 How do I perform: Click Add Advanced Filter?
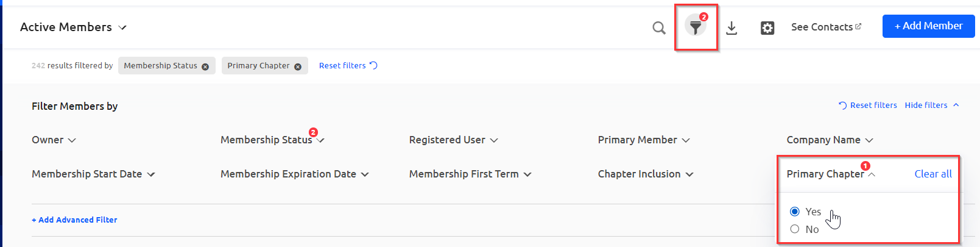[x=74, y=220]
